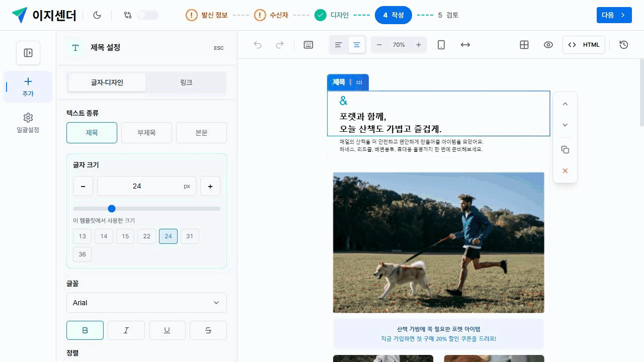644x362 pixels.
Task: Open grid layout icon
Action: pos(524,45)
